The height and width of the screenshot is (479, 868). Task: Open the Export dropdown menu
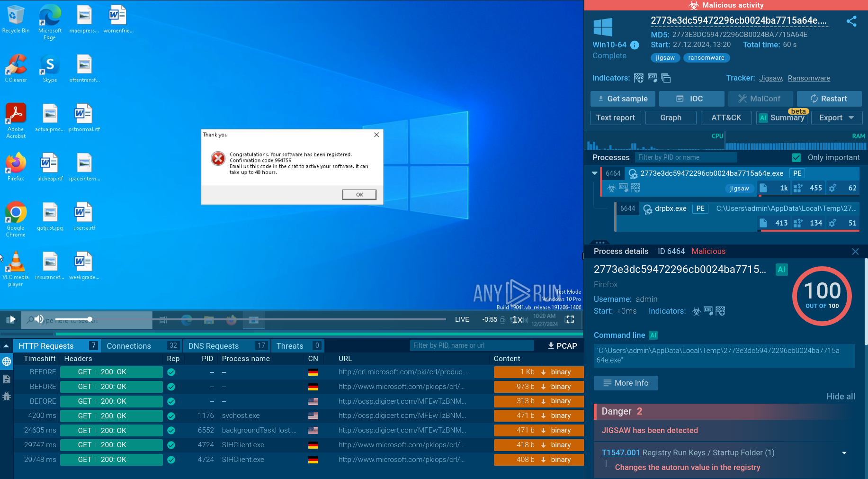pos(836,118)
